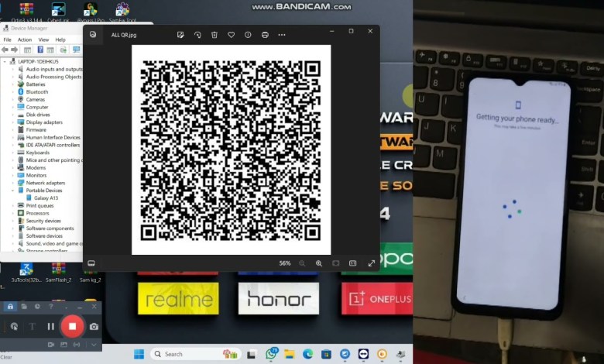The width and height of the screenshot is (604, 364).
Task: Open Task View from the taskbar
Action: point(252,354)
